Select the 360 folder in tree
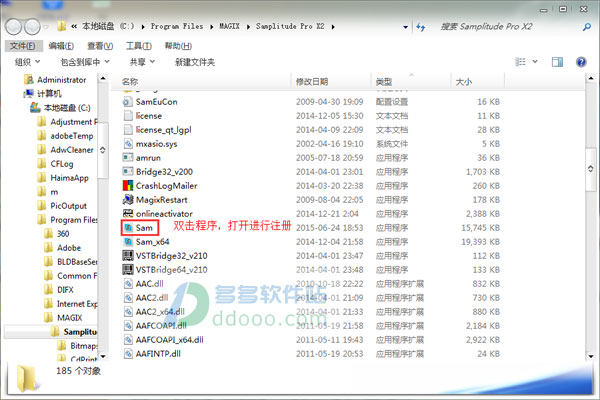Screen dimensions: 600x400 (63, 234)
